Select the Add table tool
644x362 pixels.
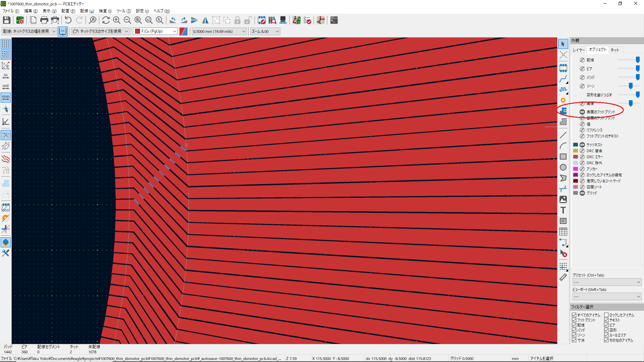[x=563, y=232]
